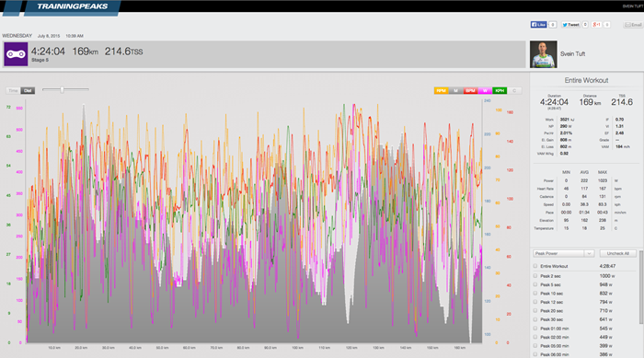The height and width of the screenshot is (358, 644).
Task: Check the Peak 05:00 min checkbox
Action: coord(535,346)
